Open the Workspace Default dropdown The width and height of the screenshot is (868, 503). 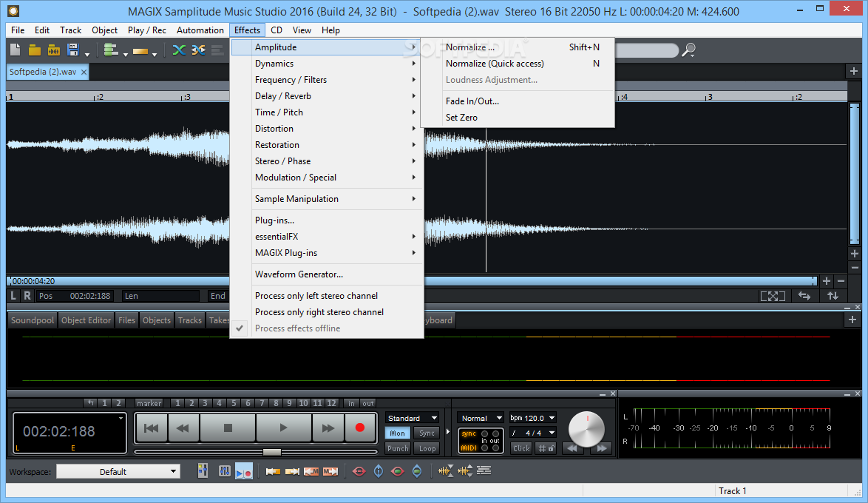pyautogui.click(x=118, y=471)
